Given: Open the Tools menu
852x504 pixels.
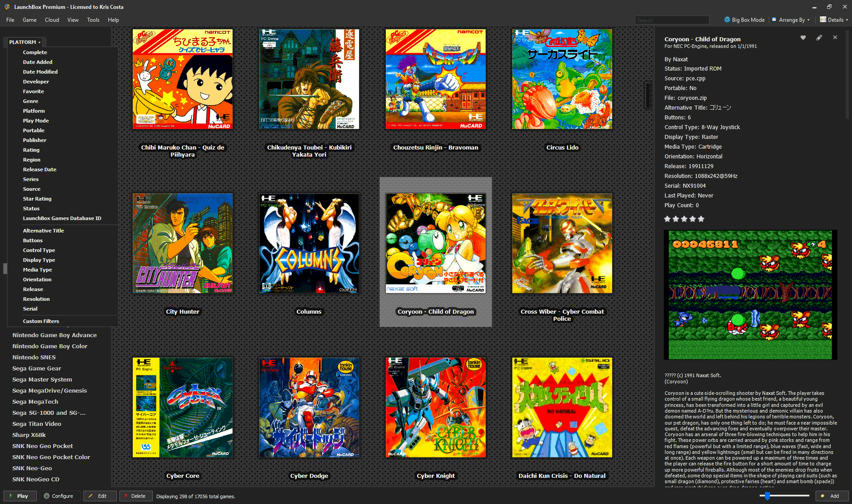Looking at the screenshot, I should pos(93,20).
